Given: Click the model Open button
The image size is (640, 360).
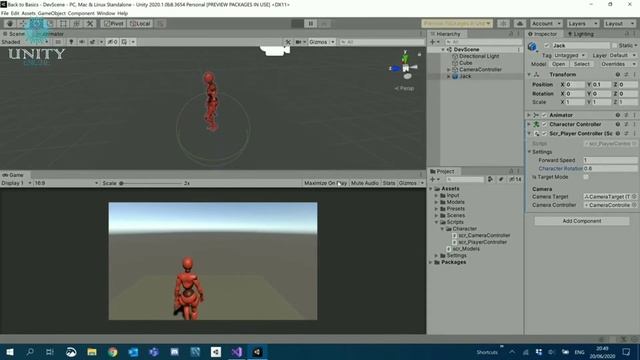Looking at the screenshot, I should click(x=558, y=64).
